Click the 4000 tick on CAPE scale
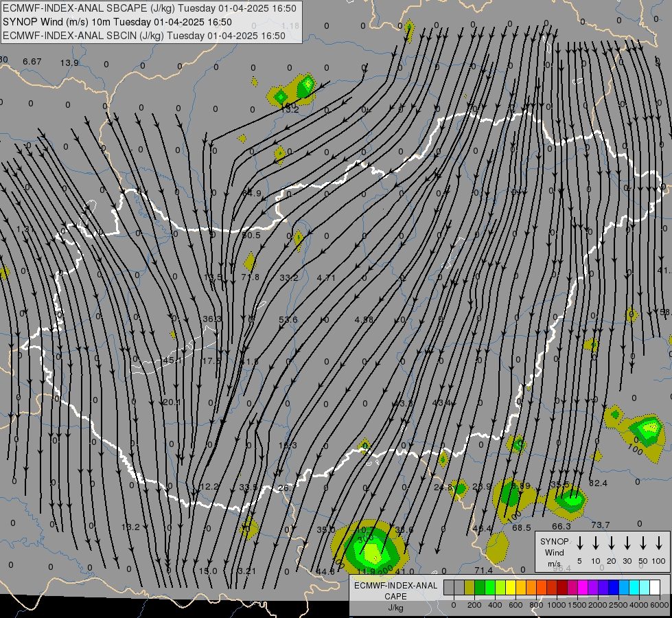 [x=639, y=605]
